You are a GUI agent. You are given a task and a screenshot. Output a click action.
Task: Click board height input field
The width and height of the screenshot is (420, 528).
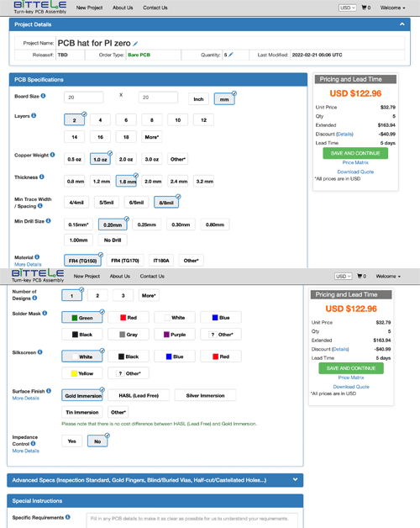click(158, 98)
